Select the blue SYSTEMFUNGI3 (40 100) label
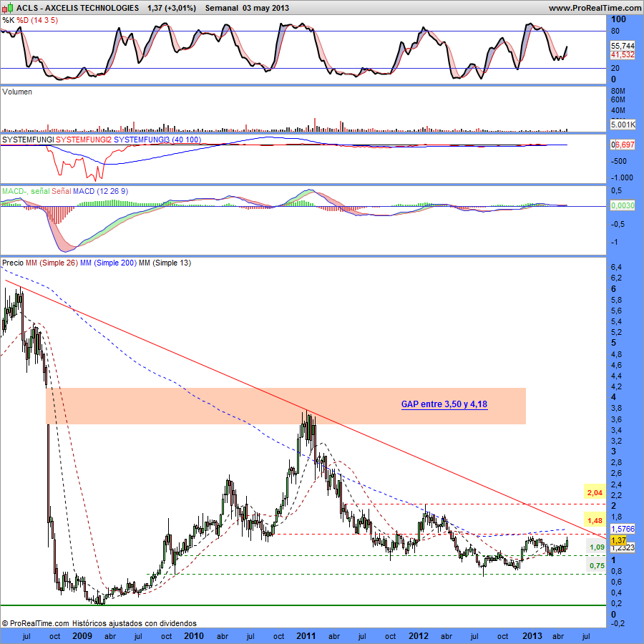Image resolution: width=644 pixels, height=644 pixels. [x=157, y=140]
